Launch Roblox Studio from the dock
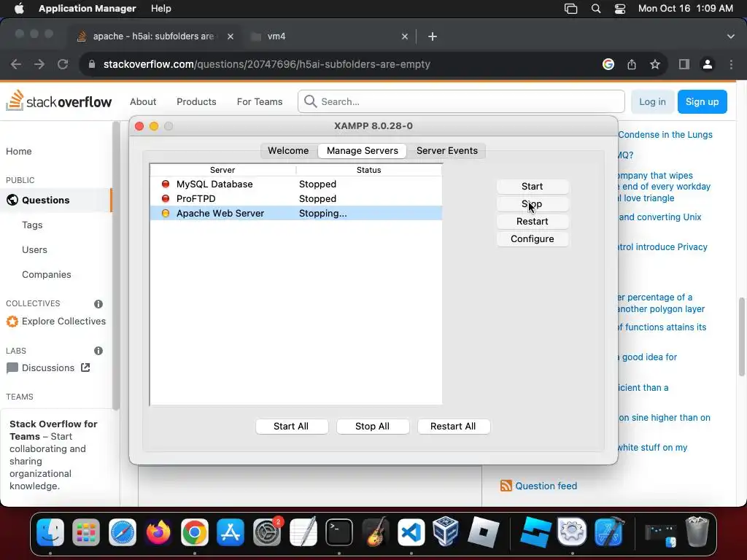 click(x=535, y=532)
